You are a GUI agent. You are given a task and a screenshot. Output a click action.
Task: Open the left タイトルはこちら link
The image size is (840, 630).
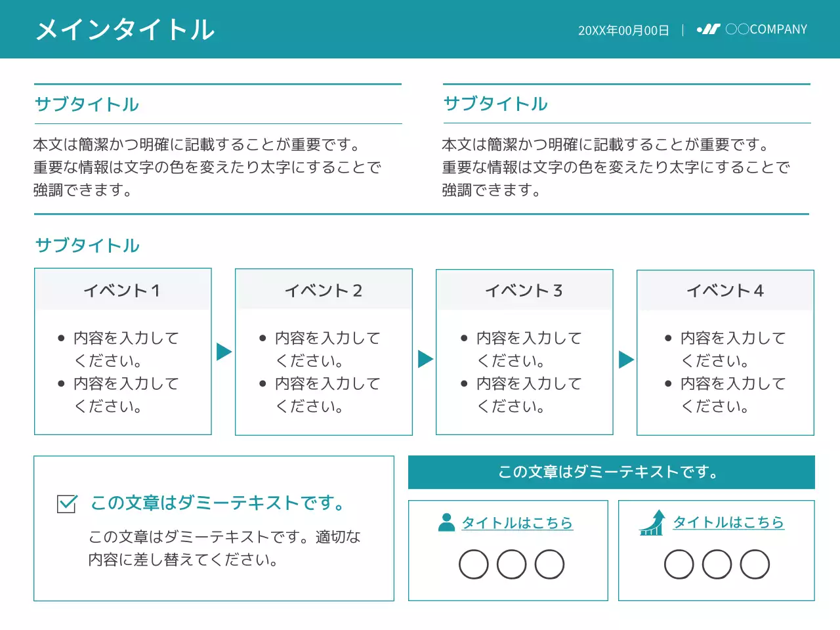click(x=517, y=523)
